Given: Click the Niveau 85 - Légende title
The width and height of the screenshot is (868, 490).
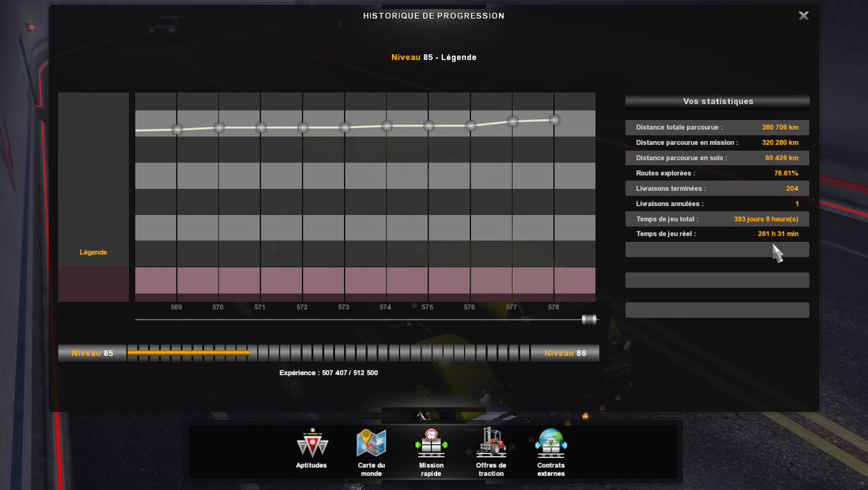Looking at the screenshot, I should pyautogui.click(x=434, y=58).
